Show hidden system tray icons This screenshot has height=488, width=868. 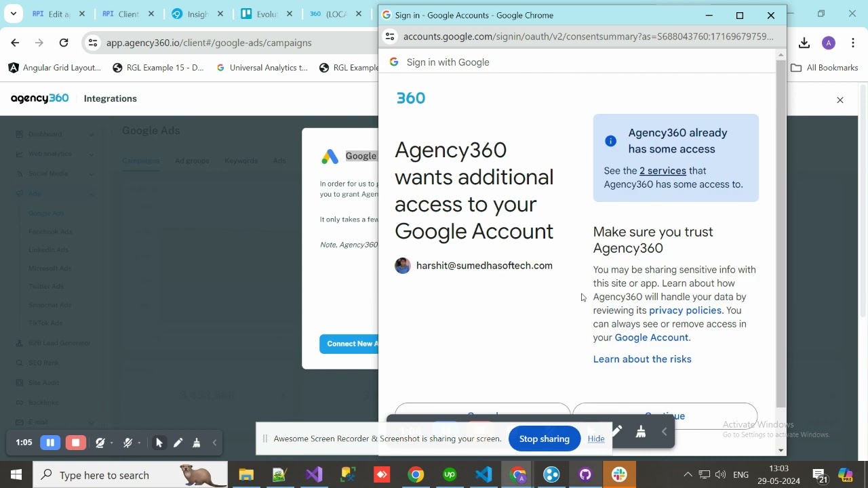tap(688, 475)
